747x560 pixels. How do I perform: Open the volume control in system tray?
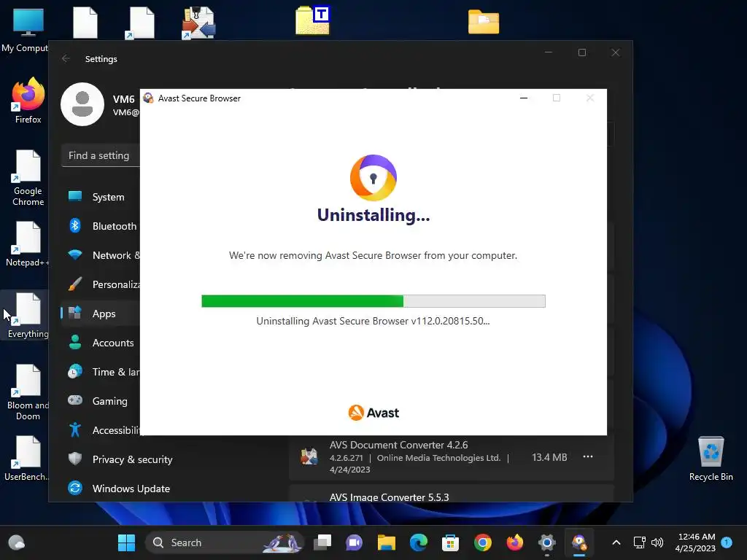(657, 542)
